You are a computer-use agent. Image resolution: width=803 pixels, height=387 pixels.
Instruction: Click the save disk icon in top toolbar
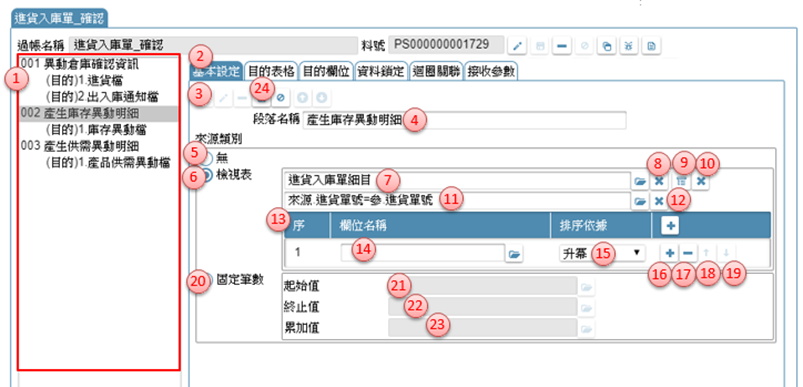coord(539,46)
